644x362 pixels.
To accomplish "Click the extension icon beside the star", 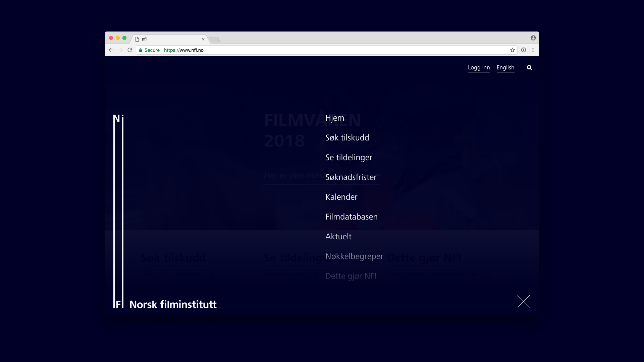I will point(524,50).
